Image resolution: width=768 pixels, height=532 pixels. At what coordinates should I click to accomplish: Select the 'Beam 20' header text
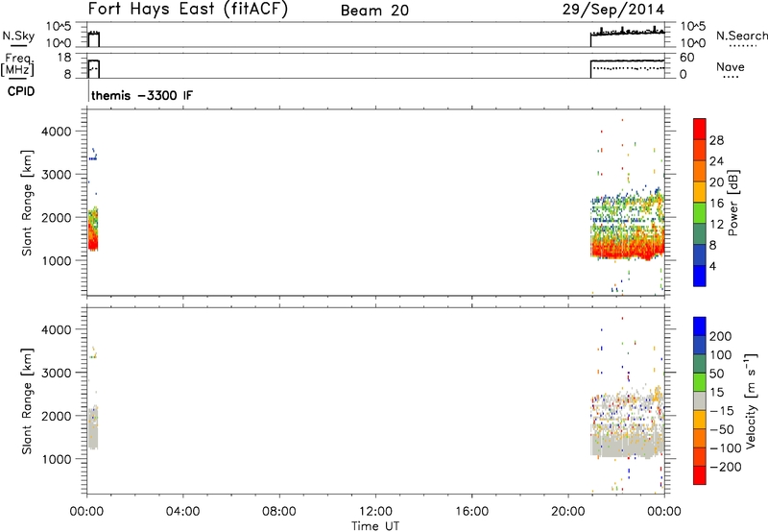point(374,11)
